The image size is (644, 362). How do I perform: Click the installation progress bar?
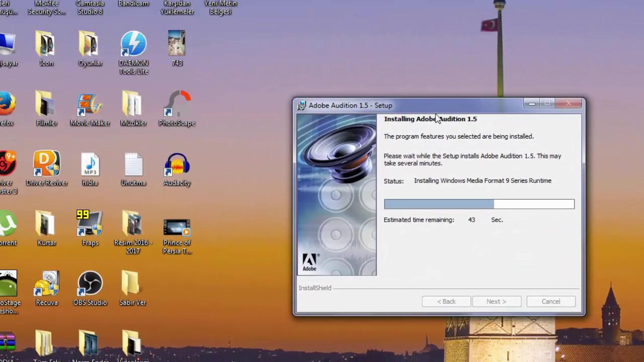[x=479, y=204]
